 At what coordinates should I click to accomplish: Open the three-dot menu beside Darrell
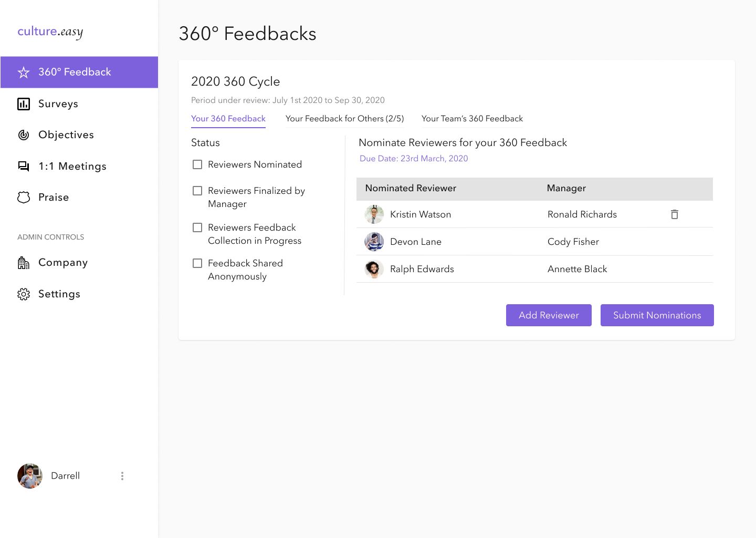[x=122, y=476]
